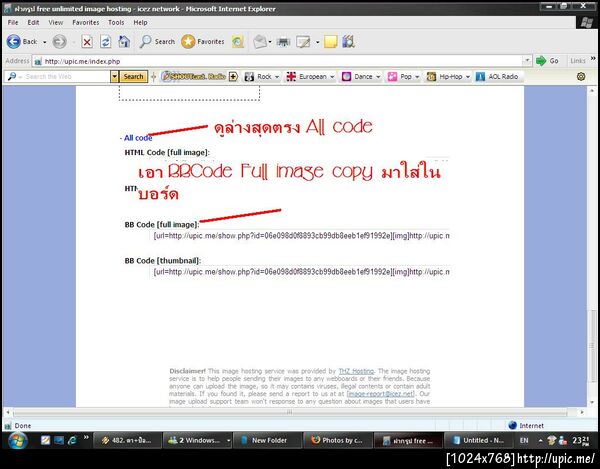This screenshot has width=600, height=469.
Task: Open the Edit menu
Action: click(x=33, y=23)
